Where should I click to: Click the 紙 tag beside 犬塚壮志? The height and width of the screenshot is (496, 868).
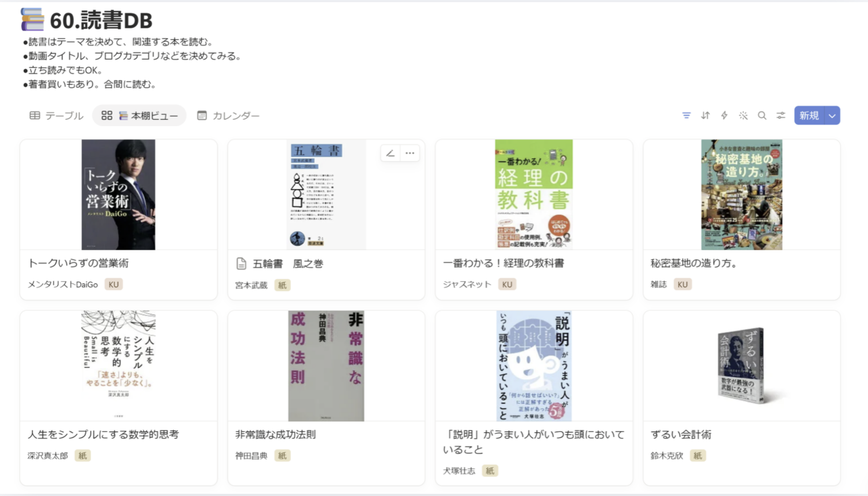pyautogui.click(x=490, y=471)
